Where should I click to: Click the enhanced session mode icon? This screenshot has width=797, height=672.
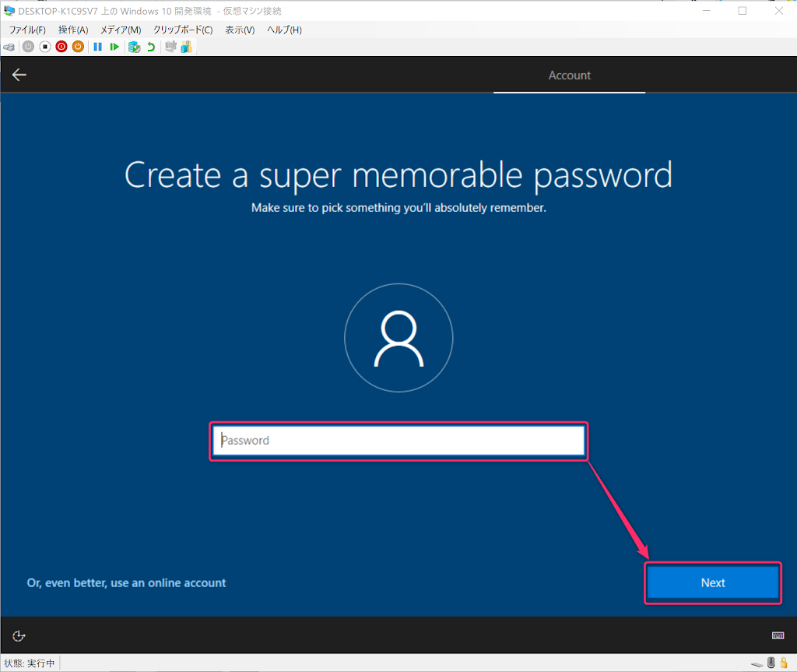point(170,47)
